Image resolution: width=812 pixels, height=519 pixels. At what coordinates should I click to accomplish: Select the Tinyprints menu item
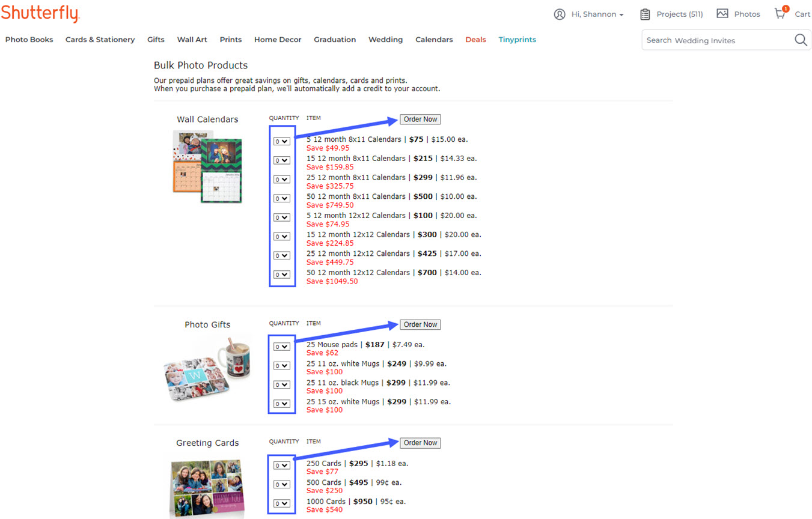[517, 40]
